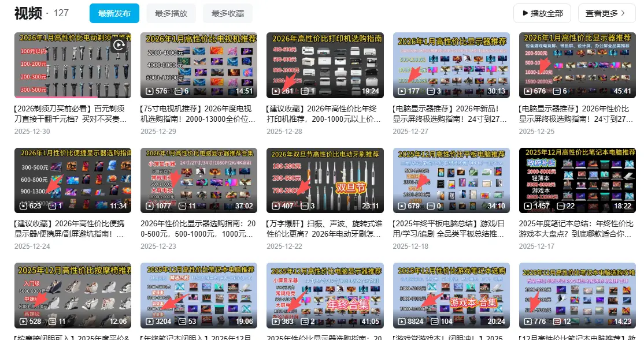Open the 2025年12月高性价比按摩椅推荐 thumbnail
This screenshot has width=644, height=340.
coord(73,296)
